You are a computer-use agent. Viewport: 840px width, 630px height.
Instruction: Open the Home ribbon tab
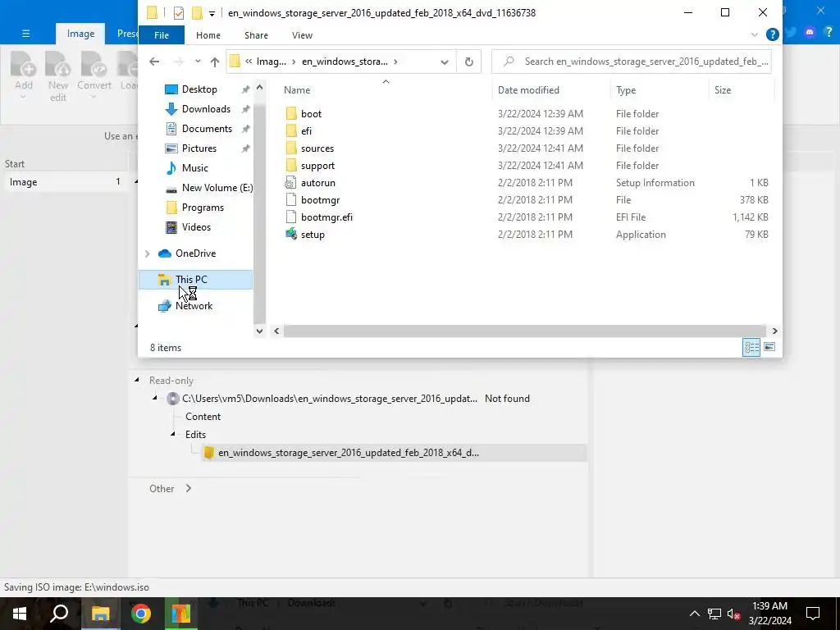208,35
